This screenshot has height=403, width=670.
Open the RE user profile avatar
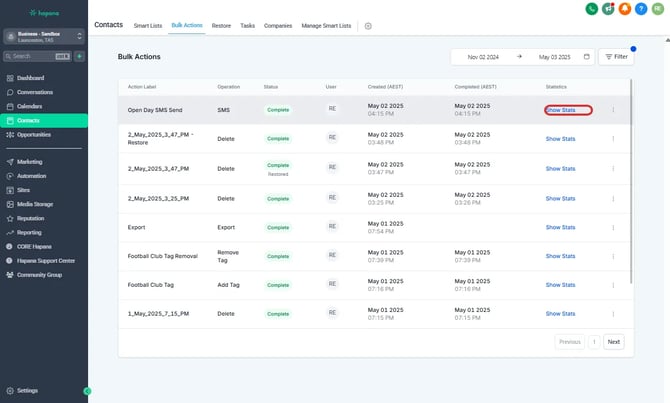658,9
